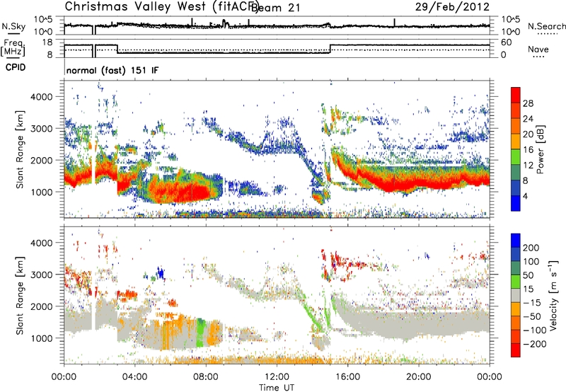Image resolution: width=566 pixels, height=392 pixels.
Task: Click the 'normal (fast) 151 IF' text
Action: click(112, 70)
